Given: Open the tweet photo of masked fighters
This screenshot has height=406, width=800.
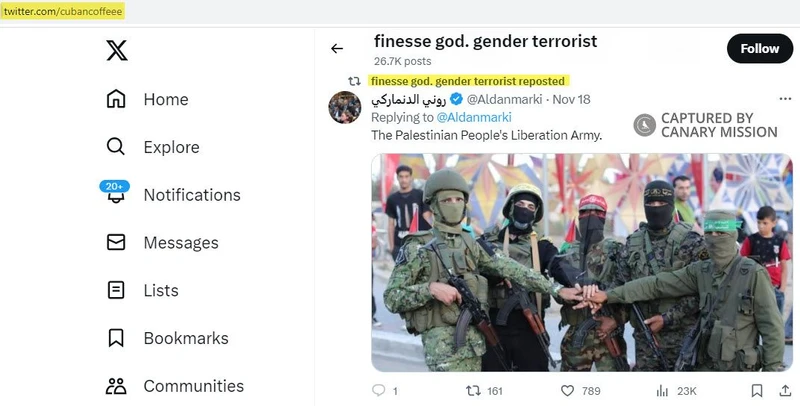Looking at the screenshot, I should pyautogui.click(x=581, y=262).
